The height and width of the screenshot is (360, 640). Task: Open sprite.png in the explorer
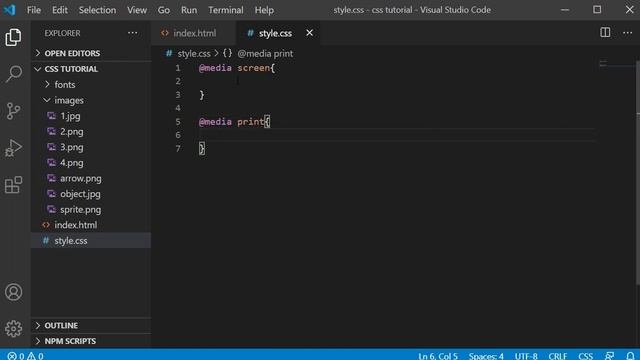[91, 209]
